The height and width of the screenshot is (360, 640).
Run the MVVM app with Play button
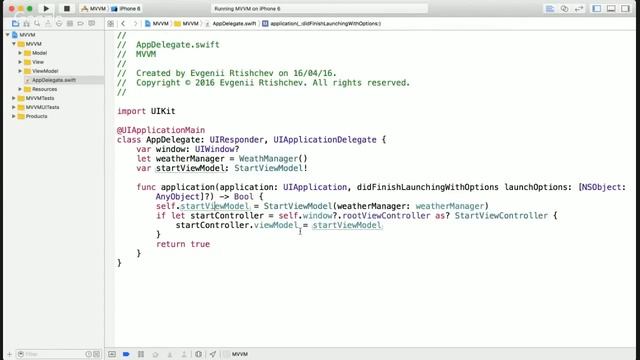point(46,9)
